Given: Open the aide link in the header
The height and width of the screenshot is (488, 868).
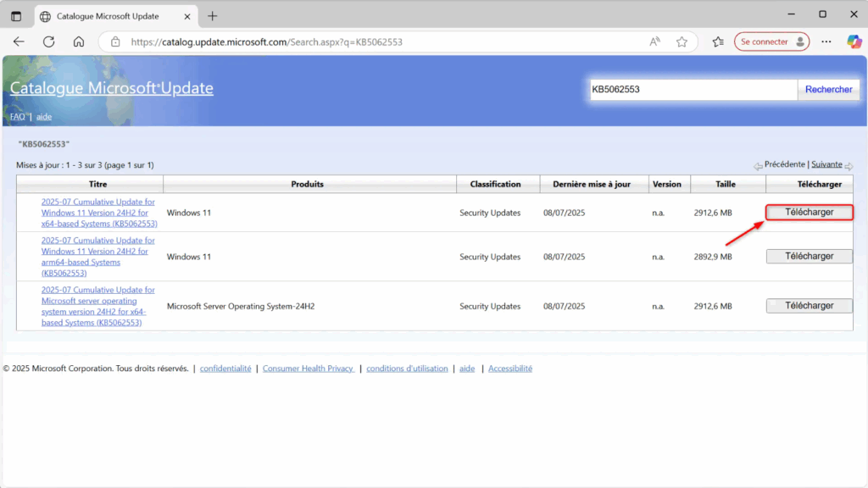Looking at the screenshot, I should coord(44,117).
